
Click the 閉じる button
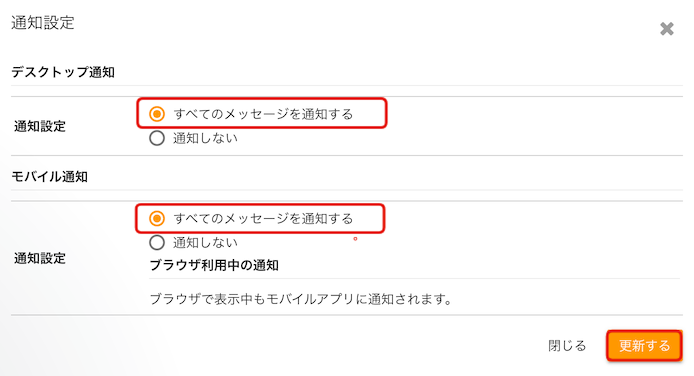click(x=567, y=345)
